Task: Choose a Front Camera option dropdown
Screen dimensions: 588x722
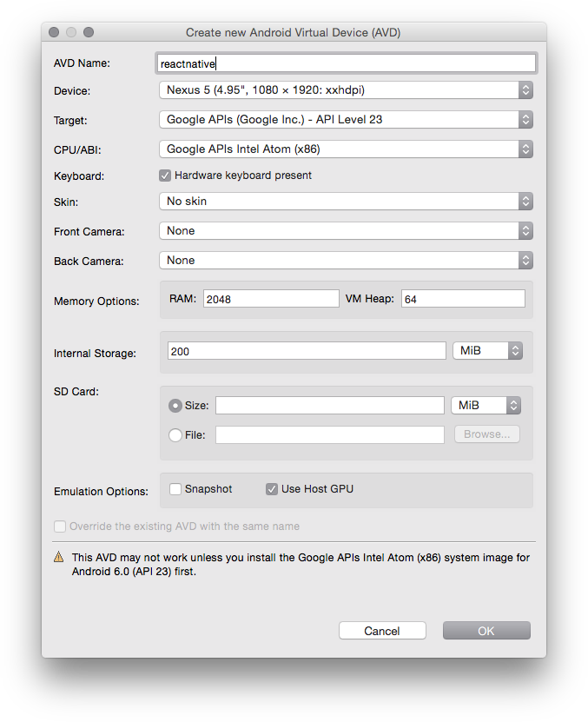Action: [x=346, y=231]
